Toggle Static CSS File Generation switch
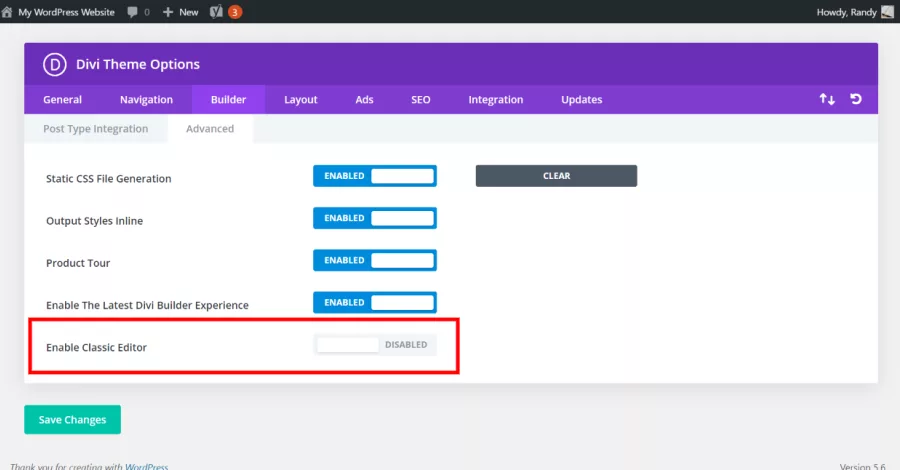This screenshot has height=470, width=900. point(375,176)
